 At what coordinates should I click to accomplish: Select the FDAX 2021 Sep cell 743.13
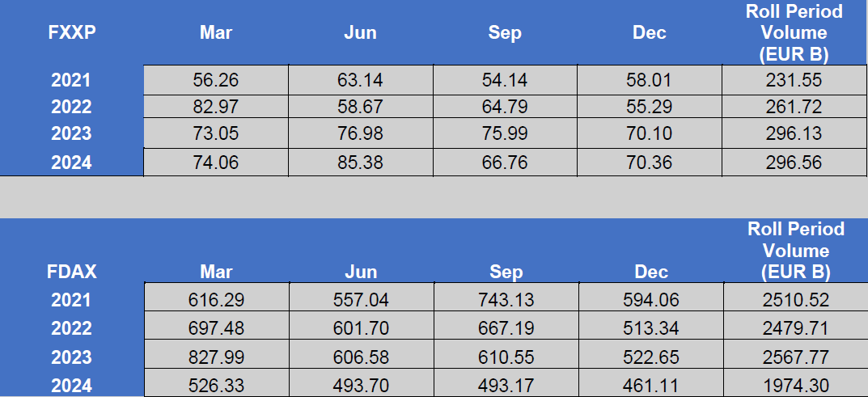tap(506, 300)
